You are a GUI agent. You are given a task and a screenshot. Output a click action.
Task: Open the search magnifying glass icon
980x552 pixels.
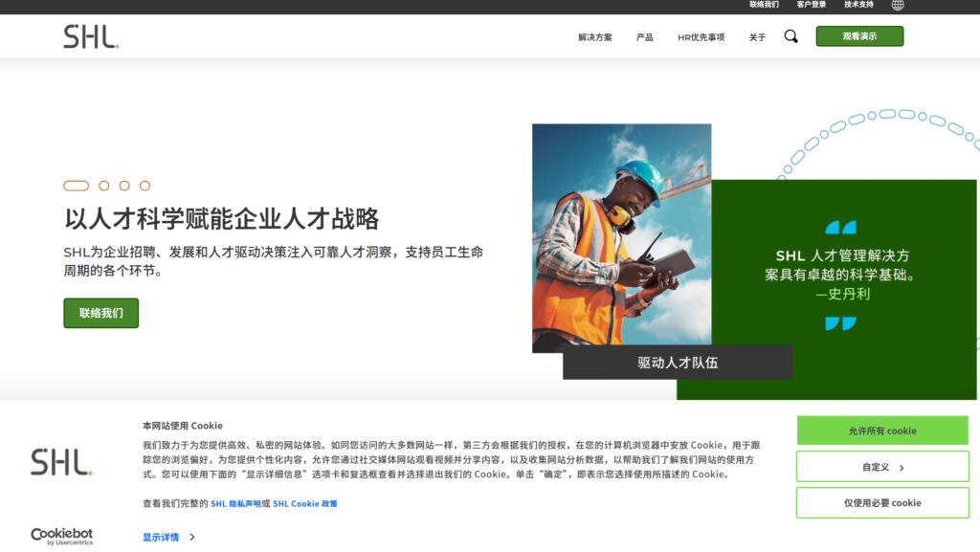pyautogui.click(x=791, y=36)
